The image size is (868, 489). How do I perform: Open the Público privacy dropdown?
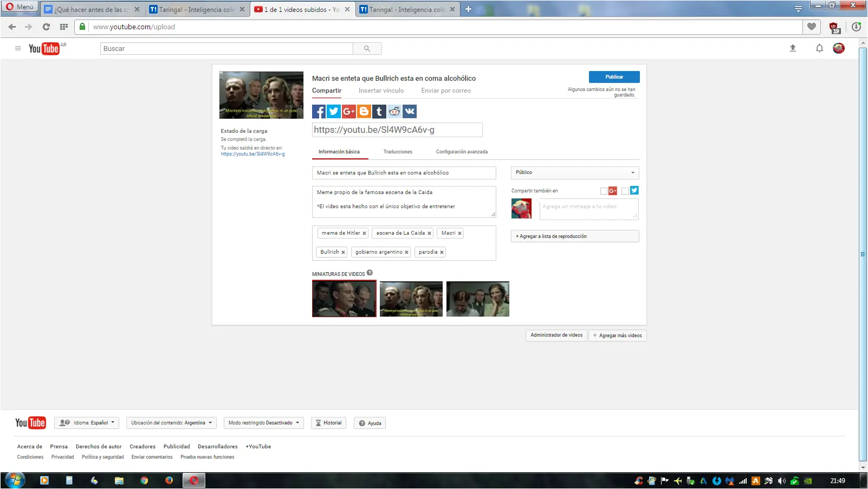click(575, 173)
